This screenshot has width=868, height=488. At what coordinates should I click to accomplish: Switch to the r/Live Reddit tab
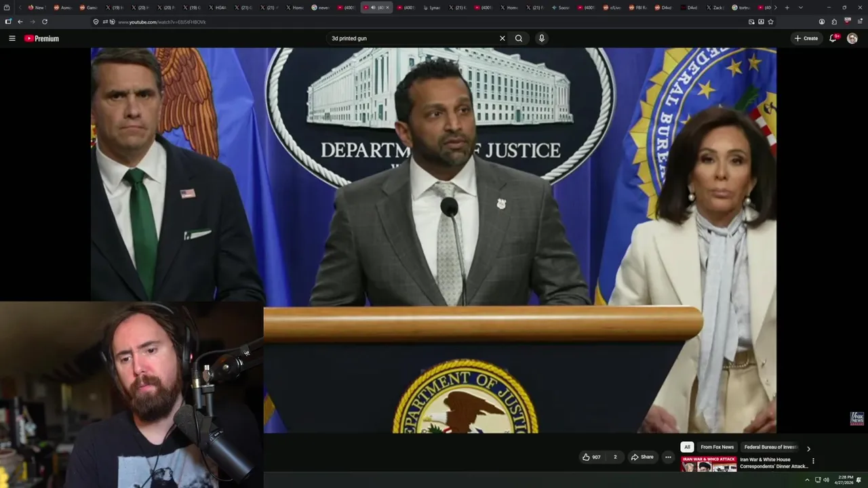612,7
